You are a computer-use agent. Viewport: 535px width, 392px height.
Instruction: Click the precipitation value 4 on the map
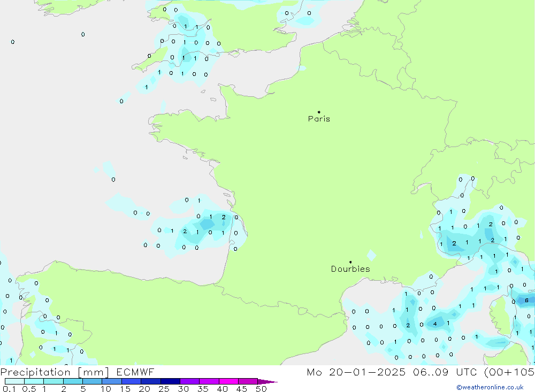click(x=435, y=324)
